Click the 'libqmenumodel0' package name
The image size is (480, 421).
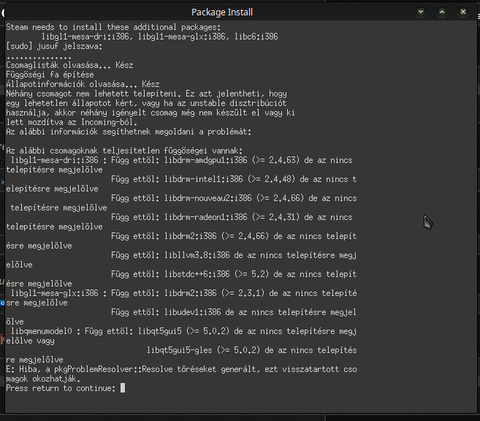[41, 331]
